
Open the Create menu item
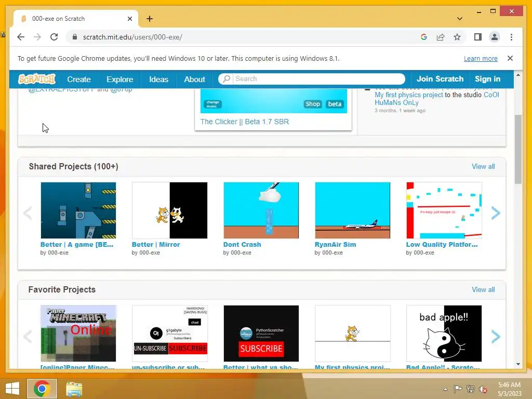[x=79, y=79]
